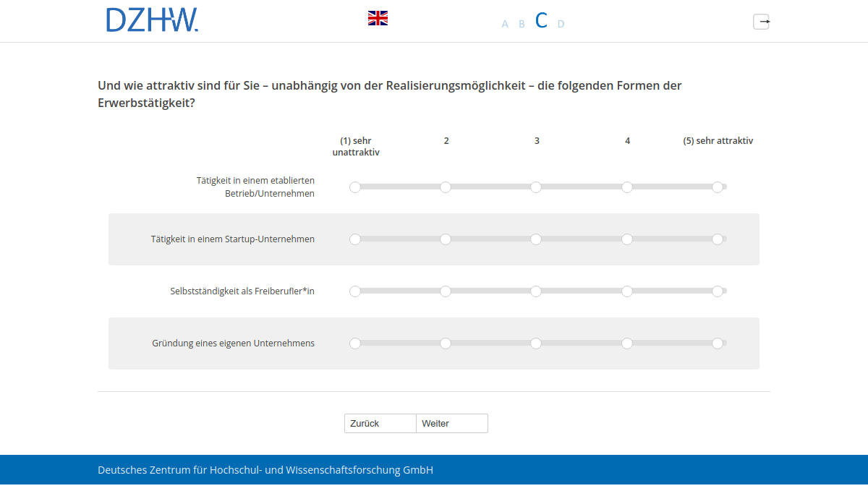Image resolution: width=868 pixels, height=491 pixels.
Task: Rate Freiberufler*in as sehr unattraktiv
Action: [355, 291]
